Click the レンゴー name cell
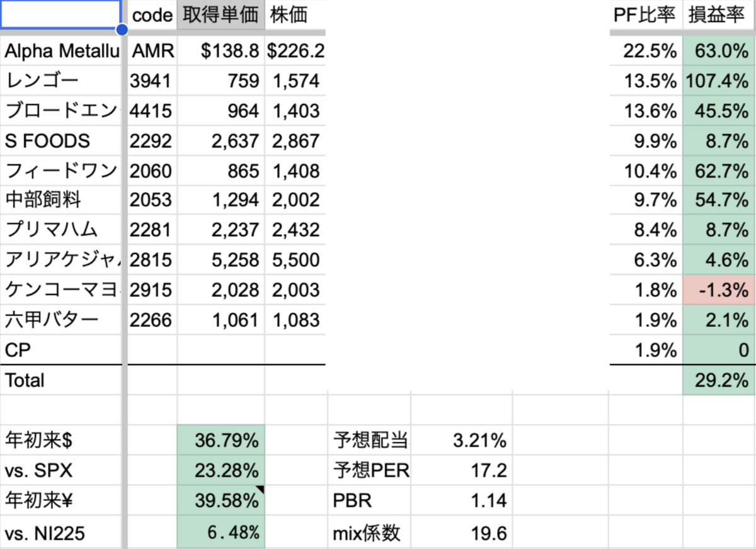Screen dimensions: 756x549 point(62,81)
